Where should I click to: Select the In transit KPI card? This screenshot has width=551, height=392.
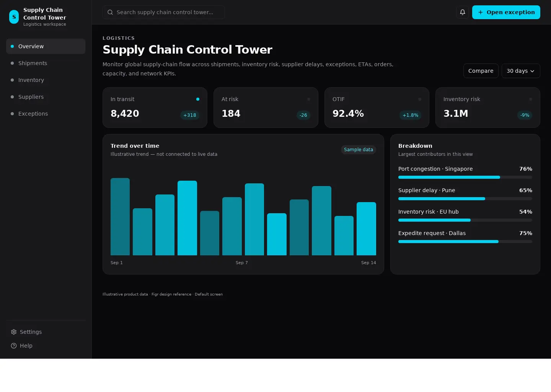155,108
